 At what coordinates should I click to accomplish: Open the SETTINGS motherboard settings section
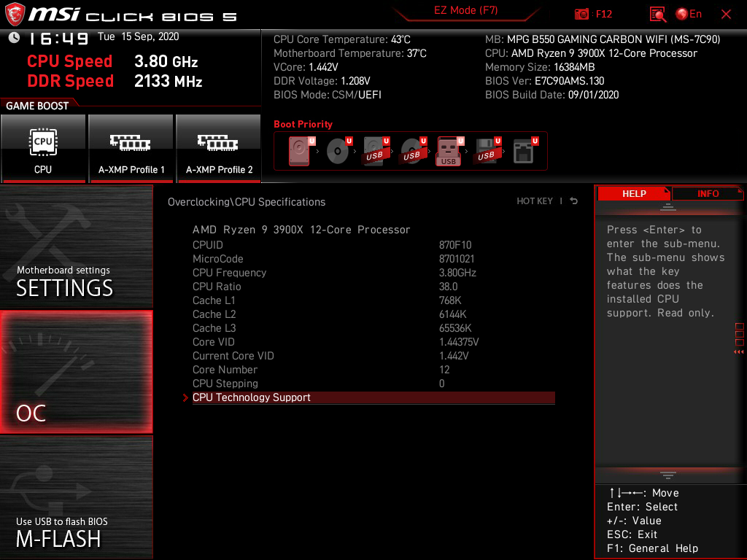coord(76,246)
